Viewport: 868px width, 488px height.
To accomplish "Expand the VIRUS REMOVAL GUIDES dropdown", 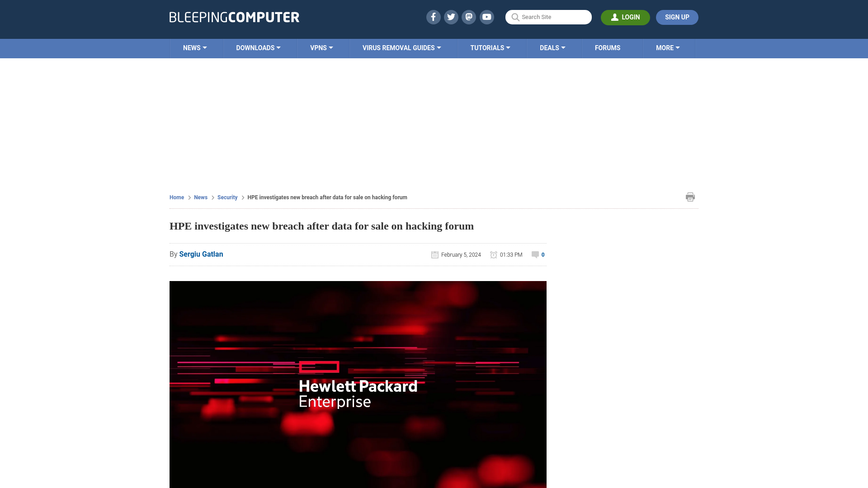I will (x=402, y=47).
